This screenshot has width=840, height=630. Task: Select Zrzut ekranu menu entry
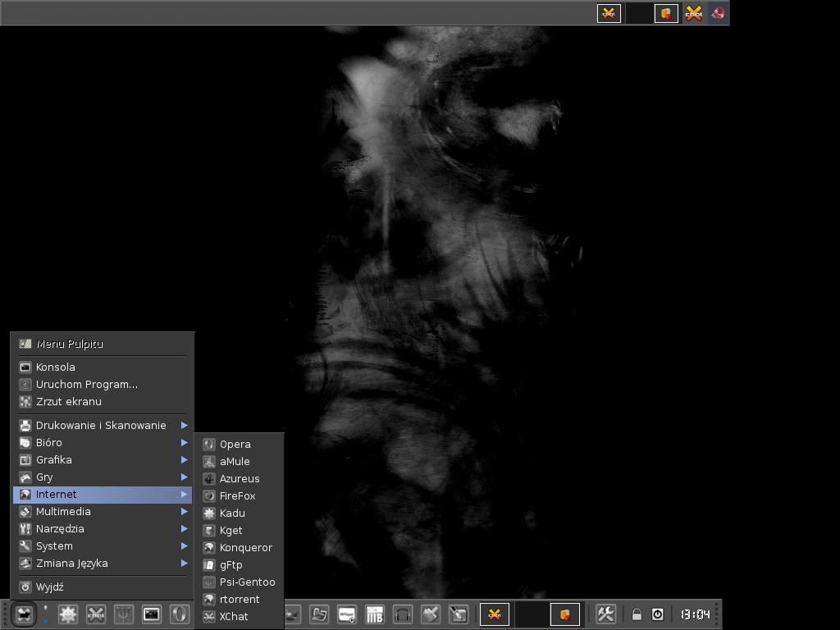pos(103,401)
